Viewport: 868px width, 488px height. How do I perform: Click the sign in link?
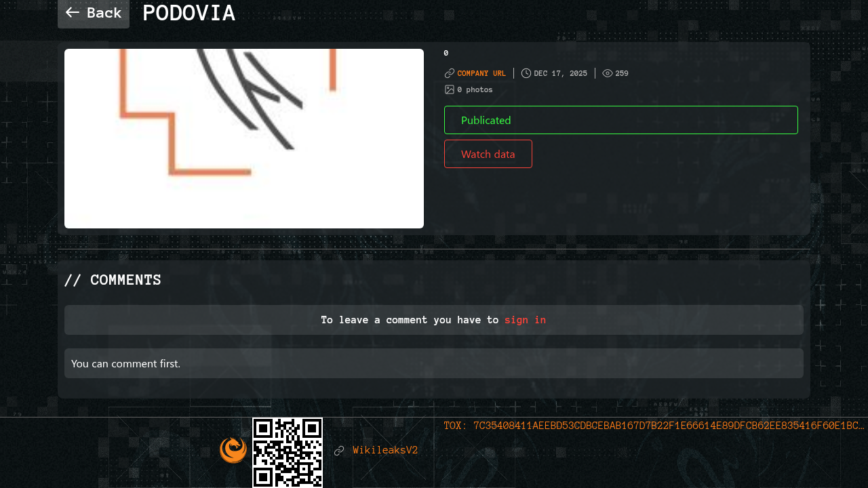click(525, 320)
